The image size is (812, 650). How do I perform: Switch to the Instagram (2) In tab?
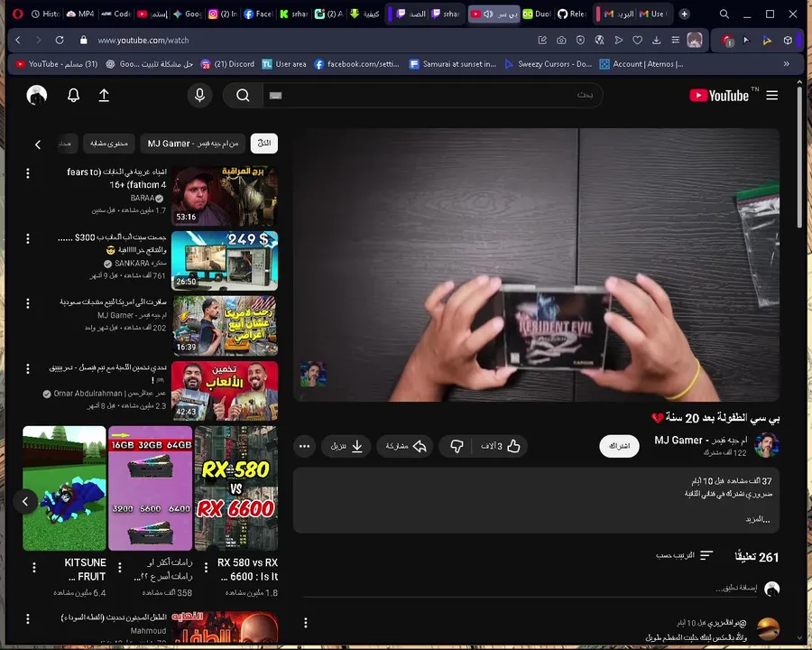(222, 14)
